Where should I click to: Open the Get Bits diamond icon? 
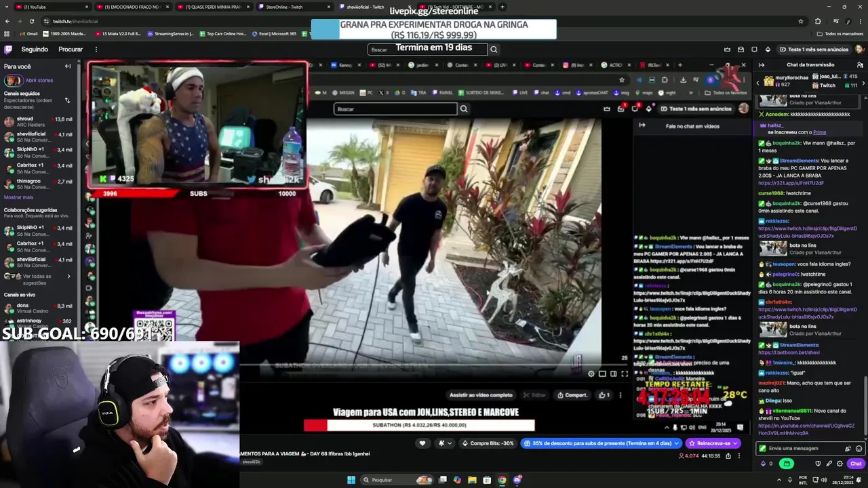pyautogui.click(x=768, y=49)
